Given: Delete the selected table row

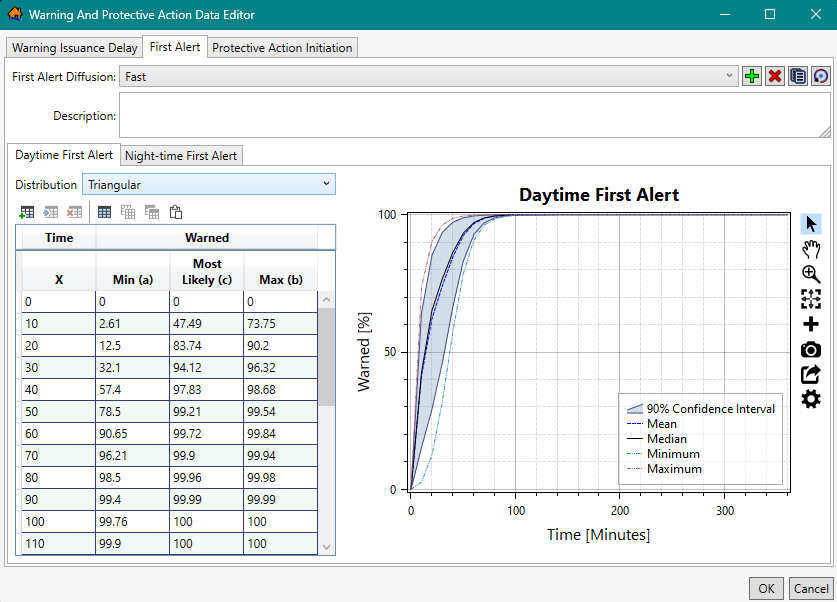Looking at the screenshot, I should [x=75, y=212].
